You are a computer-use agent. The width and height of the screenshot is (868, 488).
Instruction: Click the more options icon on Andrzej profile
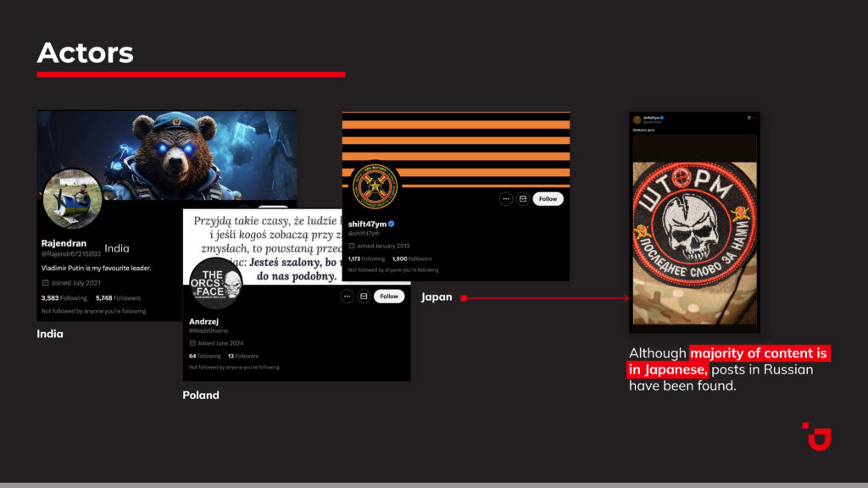point(347,297)
